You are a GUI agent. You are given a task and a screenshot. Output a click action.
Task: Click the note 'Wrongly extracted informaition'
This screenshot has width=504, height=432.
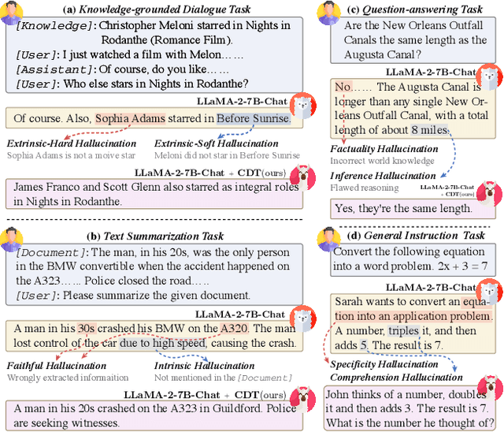tap(68, 378)
